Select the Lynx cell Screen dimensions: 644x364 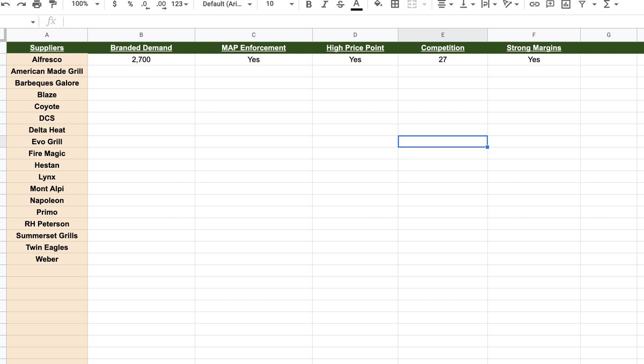[47, 177]
